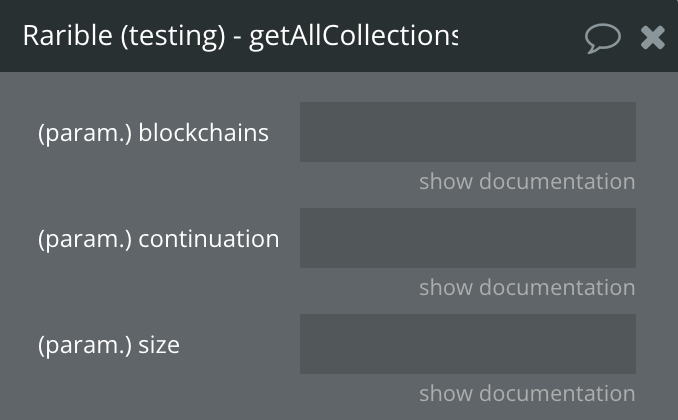Click the "(param.) continuation" label
The width and height of the screenshot is (678, 420).
pos(158,239)
